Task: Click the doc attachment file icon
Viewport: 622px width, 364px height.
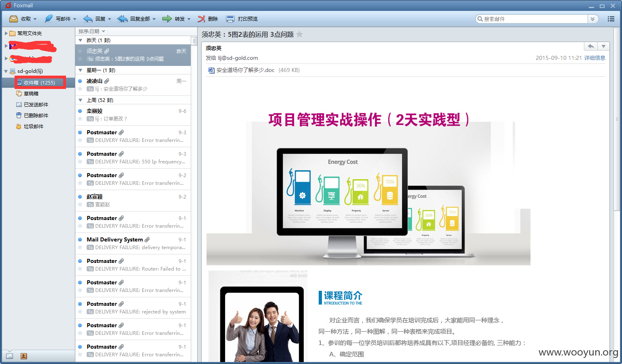Action: (211, 70)
